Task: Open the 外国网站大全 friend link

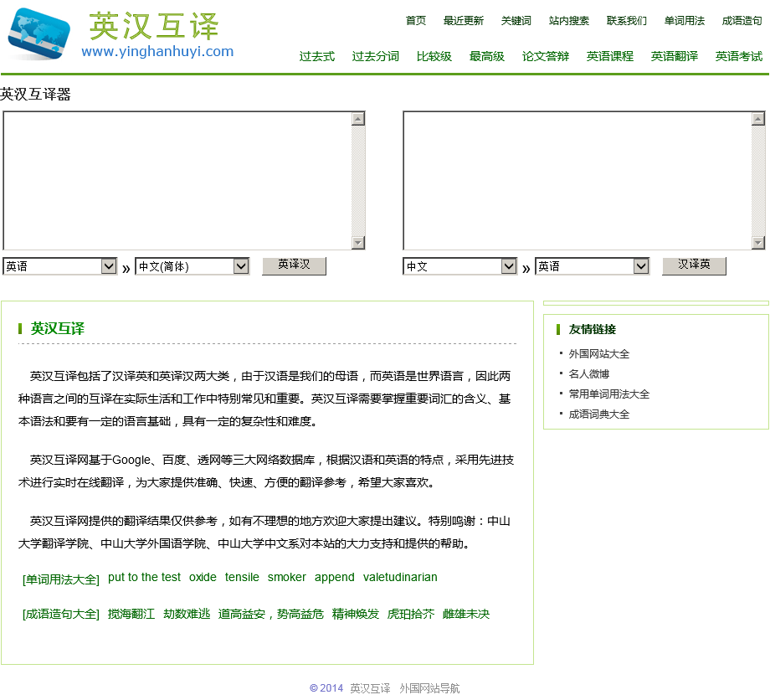Action: tap(598, 353)
